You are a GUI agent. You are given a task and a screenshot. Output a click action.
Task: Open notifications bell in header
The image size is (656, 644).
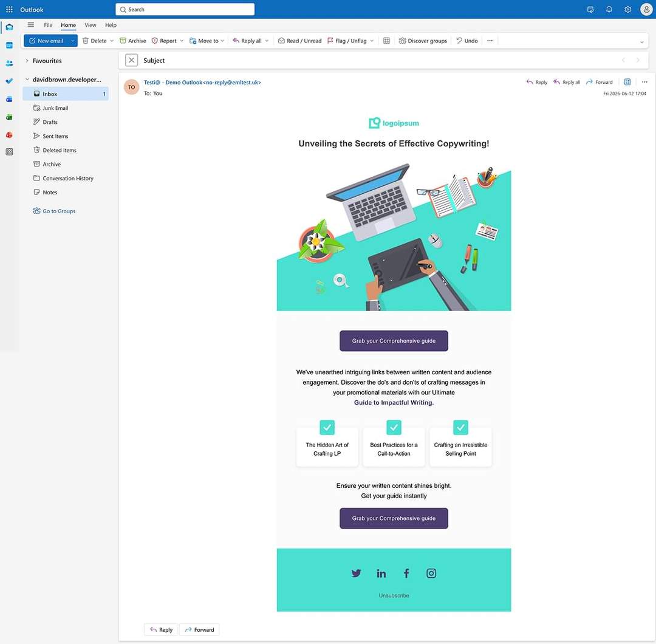coord(609,9)
